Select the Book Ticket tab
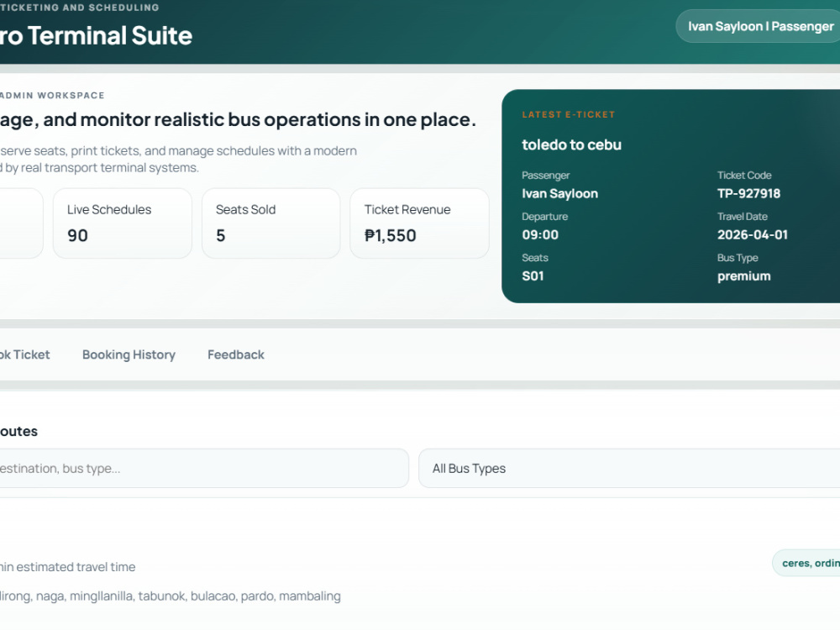 tap(24, 354)
